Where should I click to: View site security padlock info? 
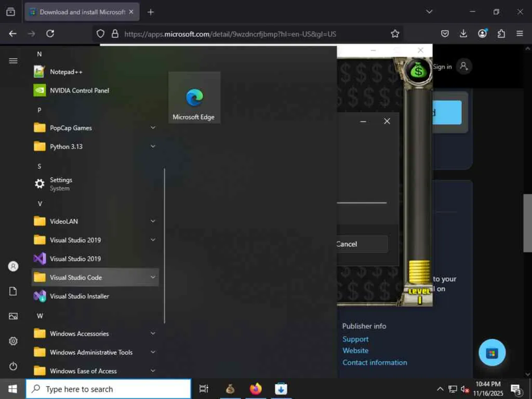[115, 34]
